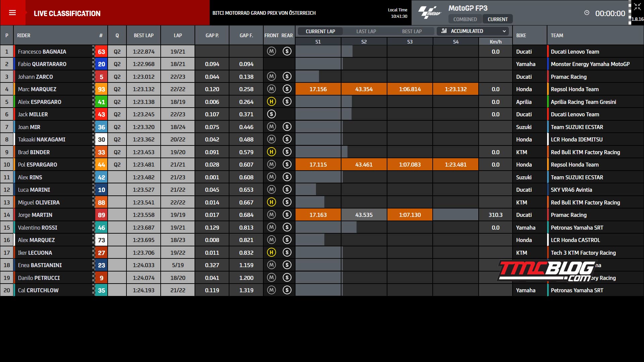Click Bagnaia's front tyre M icon
Viewport: 644px width, 362px height.
coord(271,51)
